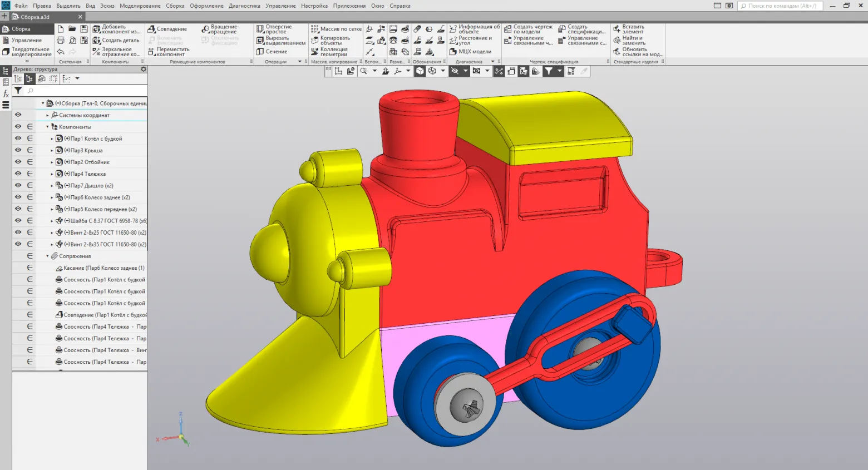
Task: Expand Пар1 Котёл с будкой node
Action: click(52, 138)
